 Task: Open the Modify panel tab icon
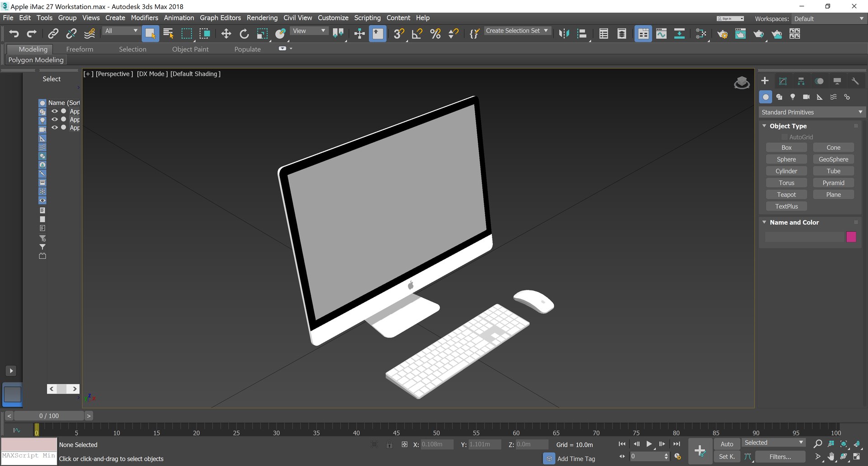click(x=783, y=81)
